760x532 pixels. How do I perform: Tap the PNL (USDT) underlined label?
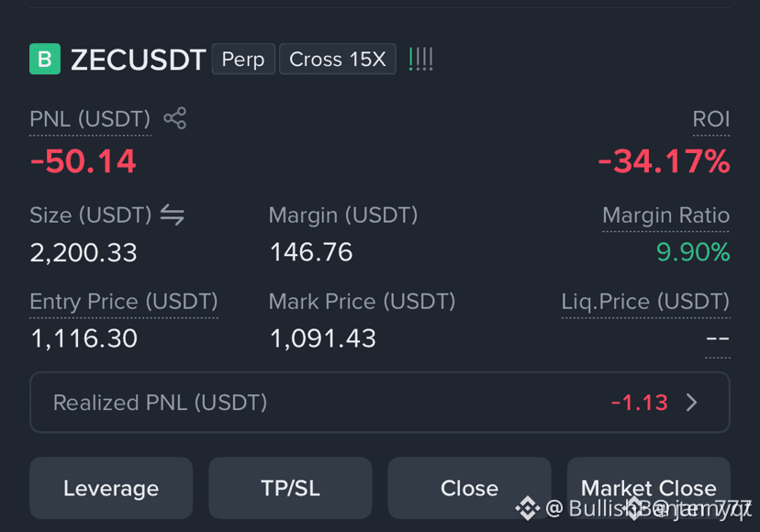tap(90, 119)
